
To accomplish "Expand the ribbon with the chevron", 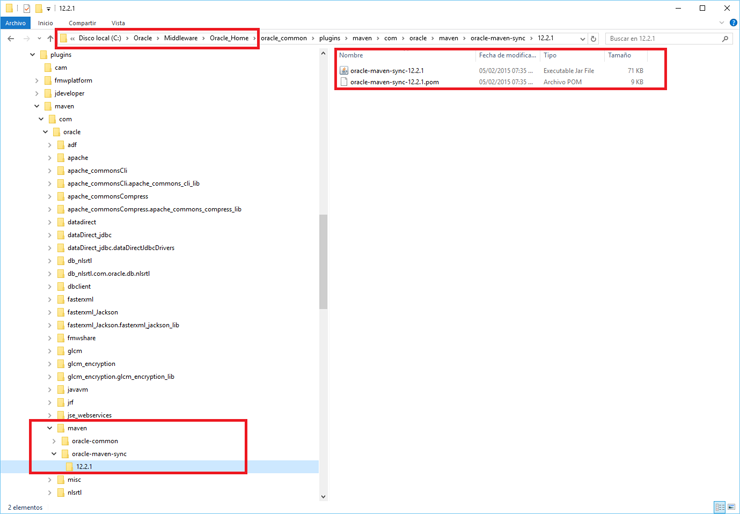I will [x=721, y=23].
